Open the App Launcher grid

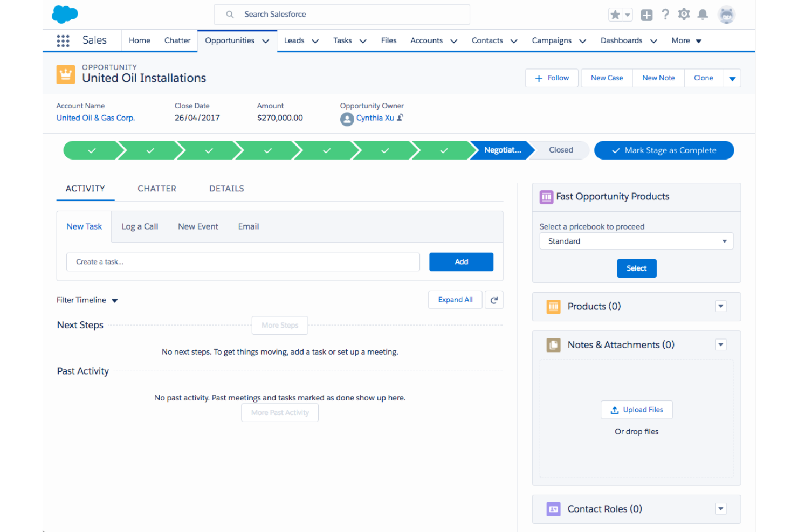(63, 40)
